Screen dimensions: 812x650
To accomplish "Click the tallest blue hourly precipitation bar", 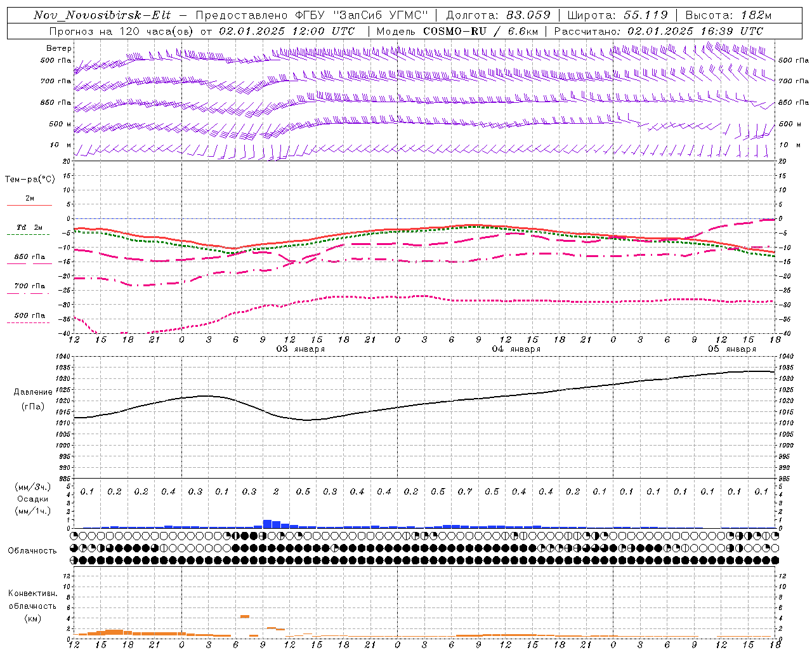I will pos(267,524).
